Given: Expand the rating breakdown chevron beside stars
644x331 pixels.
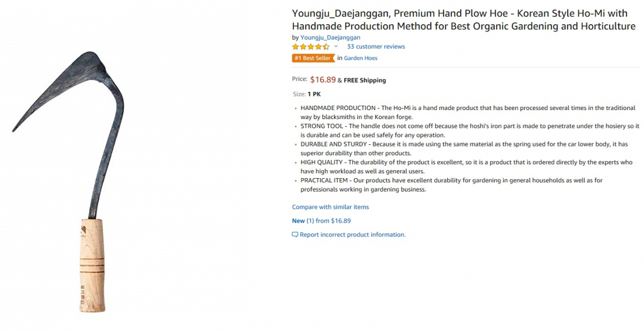Looking at the screenshot, I should (x=336, y=47).
